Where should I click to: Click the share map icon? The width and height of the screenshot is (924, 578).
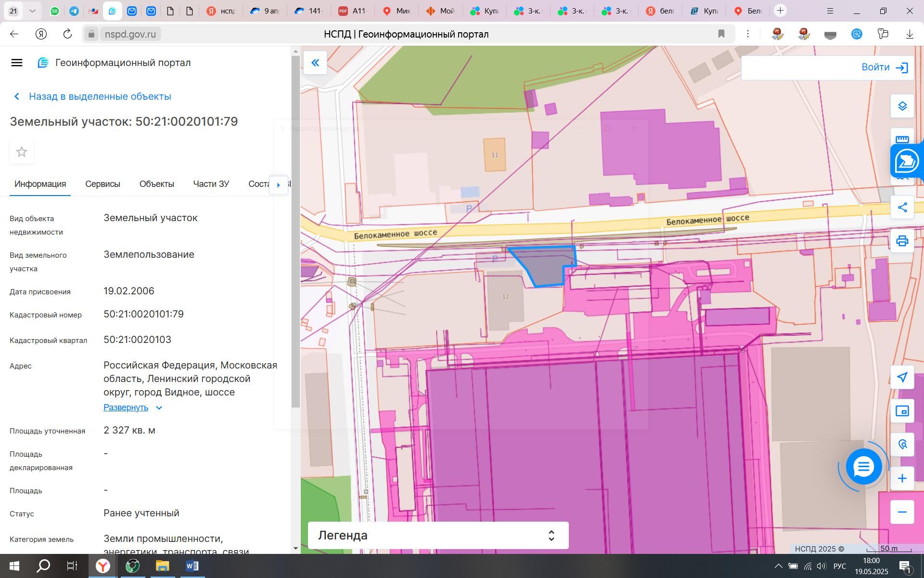(902, 208)
